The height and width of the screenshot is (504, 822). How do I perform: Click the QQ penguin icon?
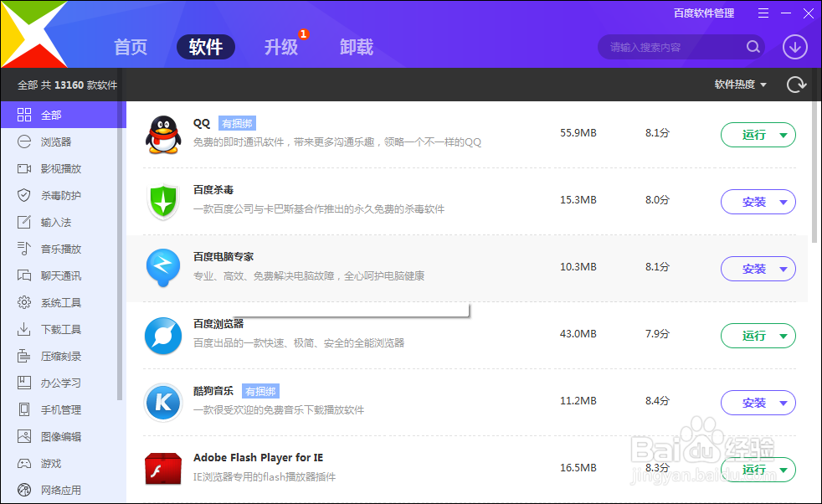tap(163, 135)
